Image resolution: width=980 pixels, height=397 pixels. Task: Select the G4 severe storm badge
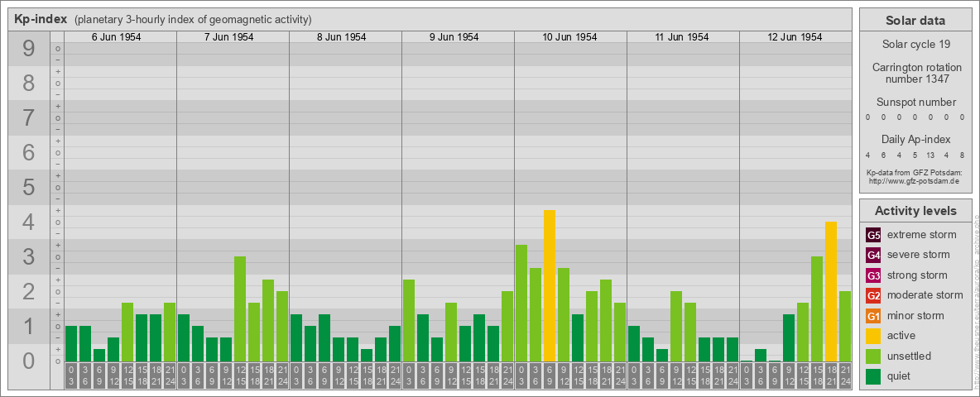873,255
